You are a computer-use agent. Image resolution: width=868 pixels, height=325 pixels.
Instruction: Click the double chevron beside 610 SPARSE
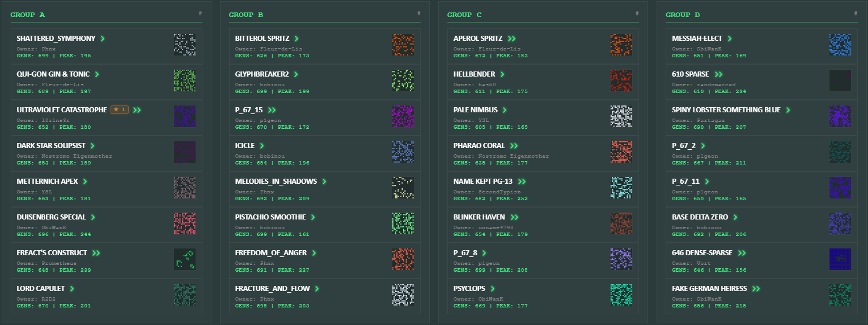pos(718,74)
